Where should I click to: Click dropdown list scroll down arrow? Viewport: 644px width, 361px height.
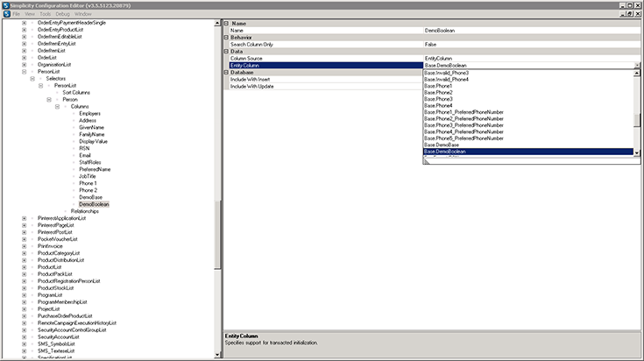(637, 152)
